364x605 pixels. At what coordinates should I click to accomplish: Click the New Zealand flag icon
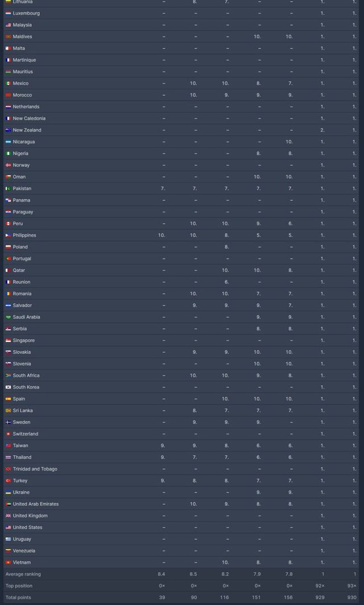pyautogui.click(x=8, y=130)
